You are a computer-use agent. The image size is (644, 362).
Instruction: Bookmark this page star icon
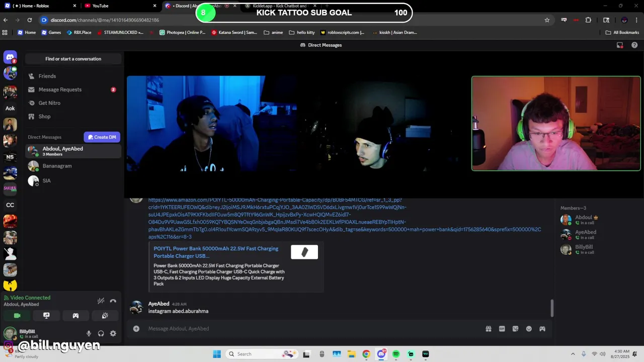(x=547, y=20)
